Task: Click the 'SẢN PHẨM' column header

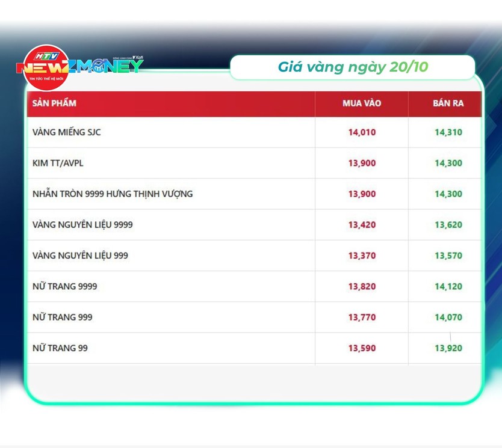Action: (x=54, y=103)
